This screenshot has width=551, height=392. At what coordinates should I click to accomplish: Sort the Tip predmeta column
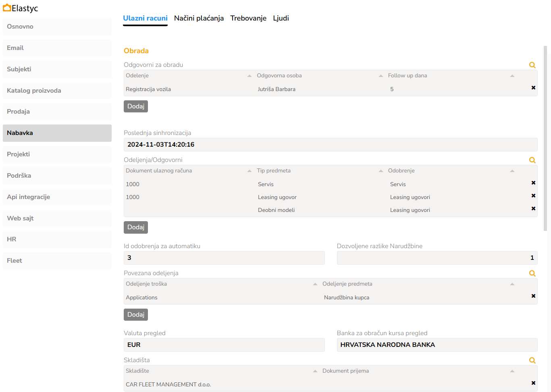click(x=381, y=171)
